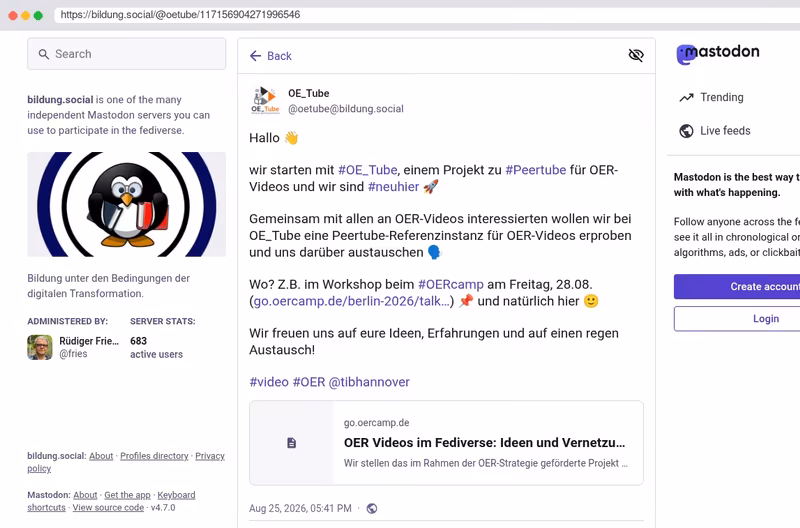The image size is (800, 528).
Task: Click the globe icon beside Live feeds
Action: [x=686, y=131]
